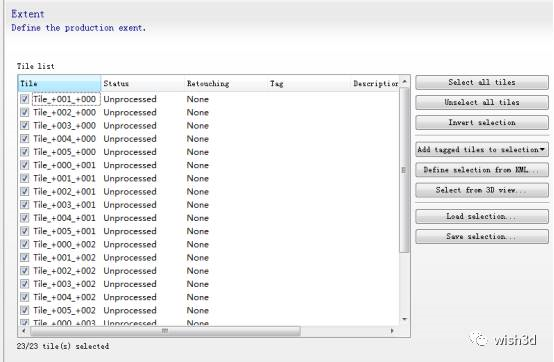Sort by the Description column header
Image resolution: width=554 pixels, height=362 pixels.
[375, 84]
